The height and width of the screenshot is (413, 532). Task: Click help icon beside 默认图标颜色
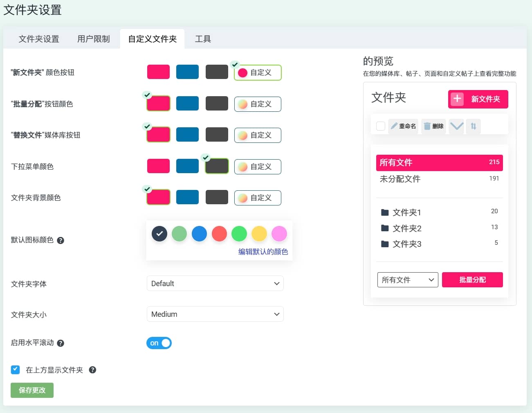click(61, 240)
